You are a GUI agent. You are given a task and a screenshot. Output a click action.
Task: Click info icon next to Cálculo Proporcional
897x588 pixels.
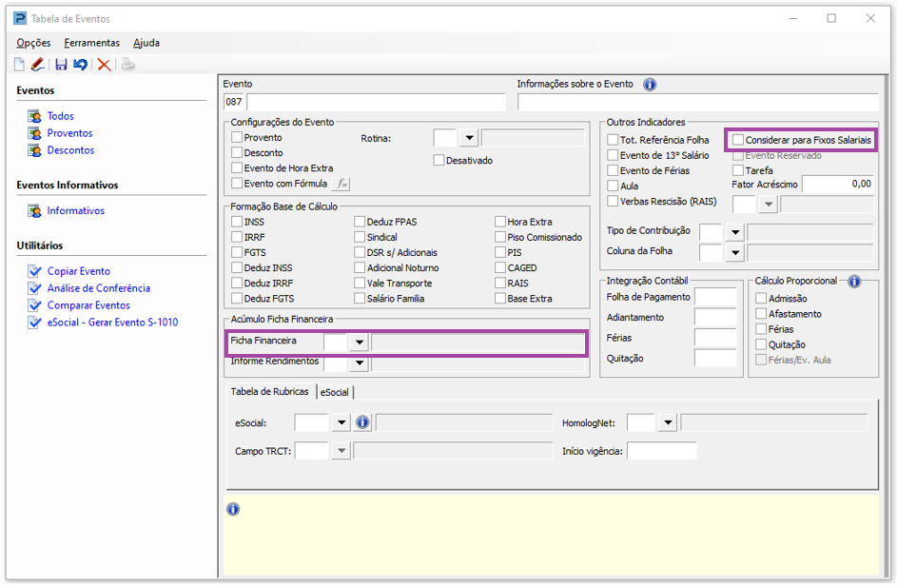point(853,282)
